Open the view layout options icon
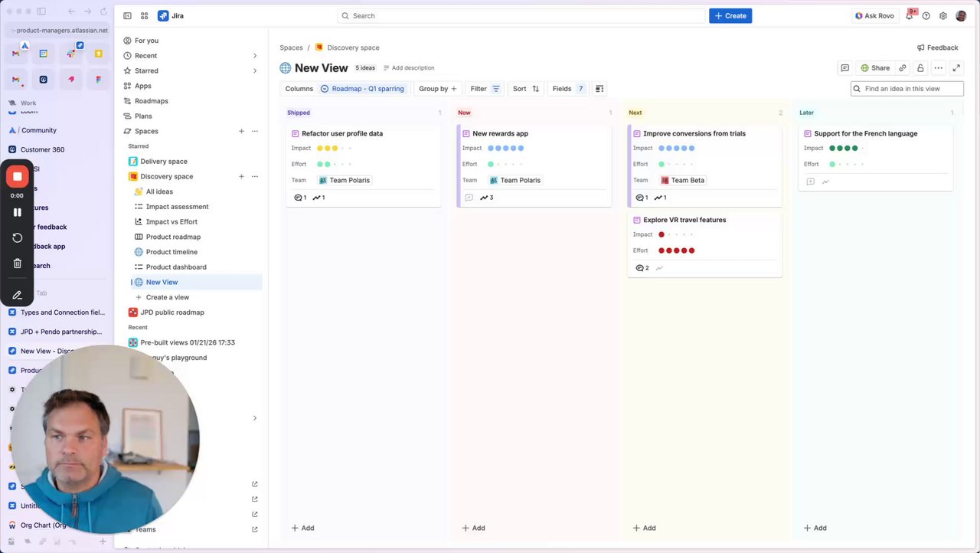This screenshot has height=553, width=980. (599, 89)
